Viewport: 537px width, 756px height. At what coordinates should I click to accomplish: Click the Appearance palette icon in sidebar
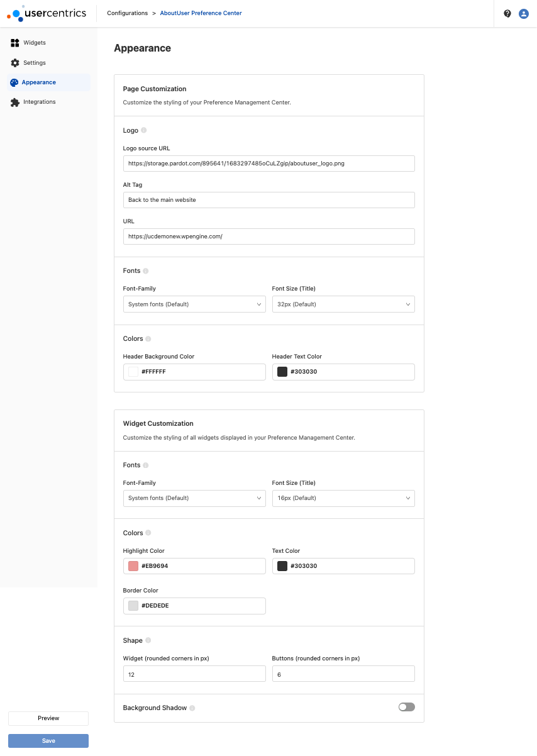14,82
